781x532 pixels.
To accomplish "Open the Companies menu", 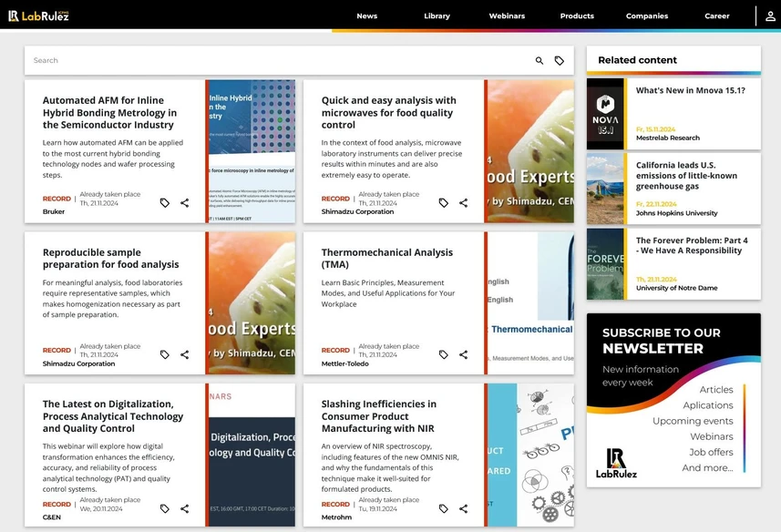I will (647, 15).
